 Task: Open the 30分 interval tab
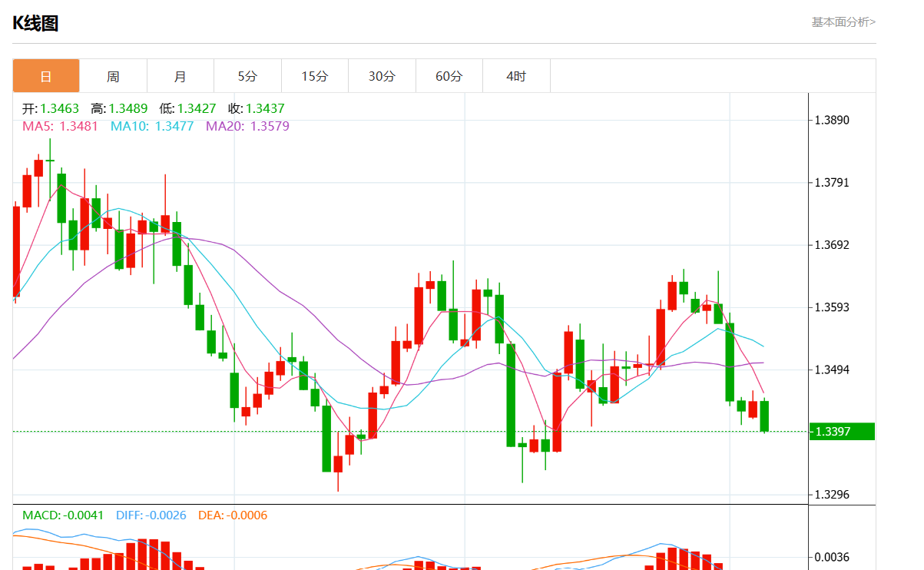tap(382, 76)
